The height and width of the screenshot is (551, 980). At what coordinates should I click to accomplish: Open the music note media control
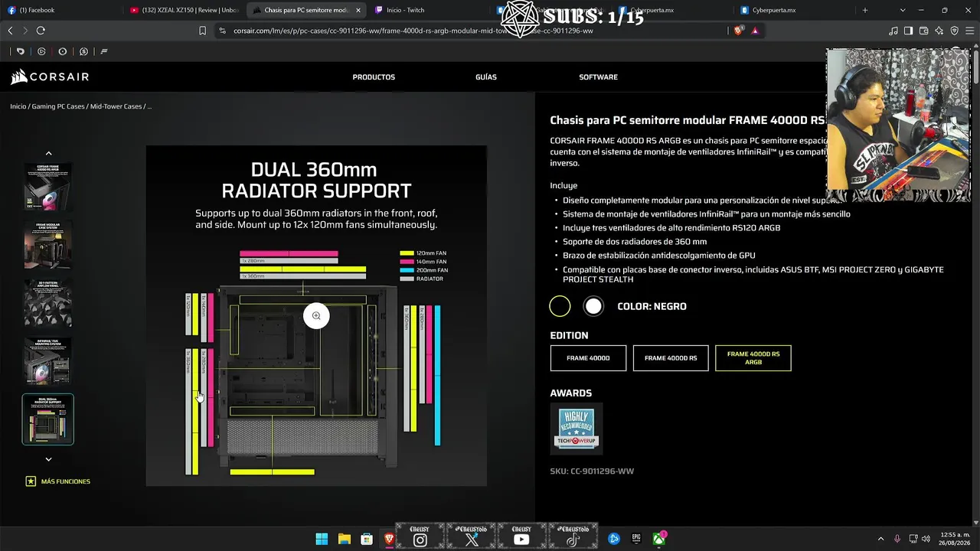pos(893,31)
